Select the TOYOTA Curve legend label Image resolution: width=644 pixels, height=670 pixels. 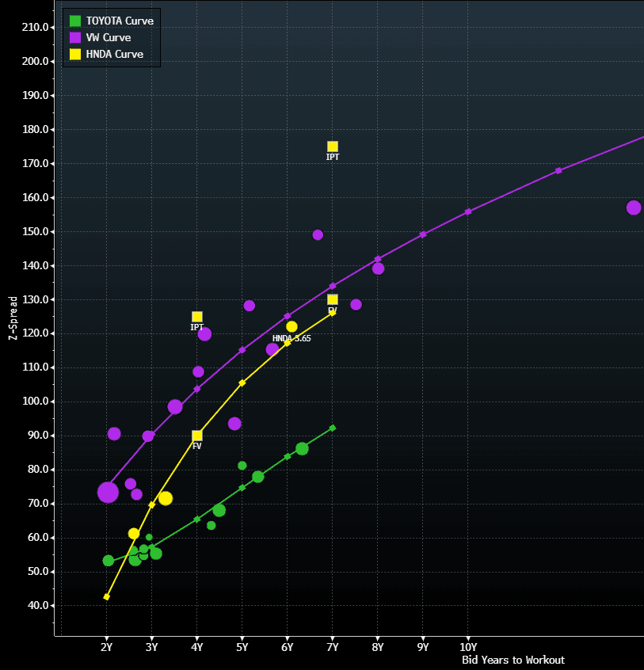coord(120,21)
